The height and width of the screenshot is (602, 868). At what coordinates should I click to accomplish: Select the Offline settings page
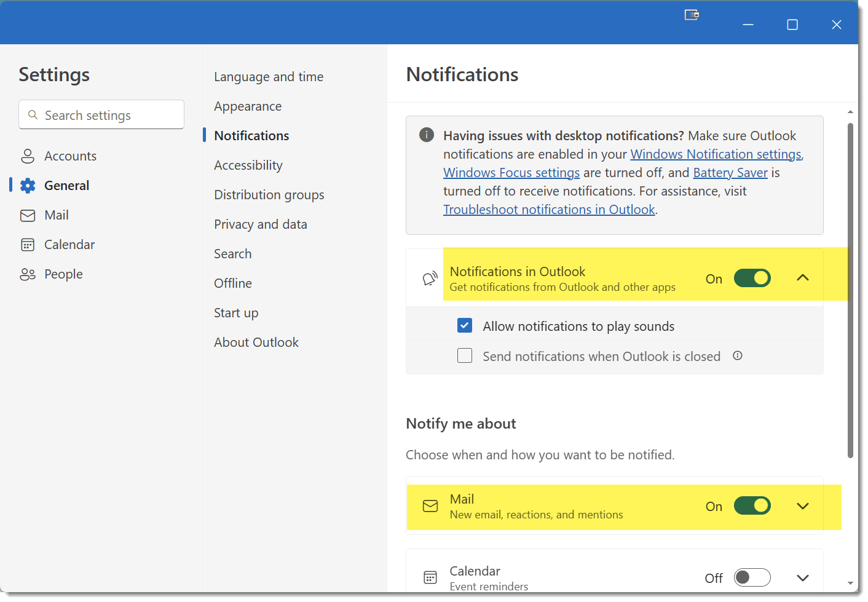pyautogui.click(x=233, y=283)
